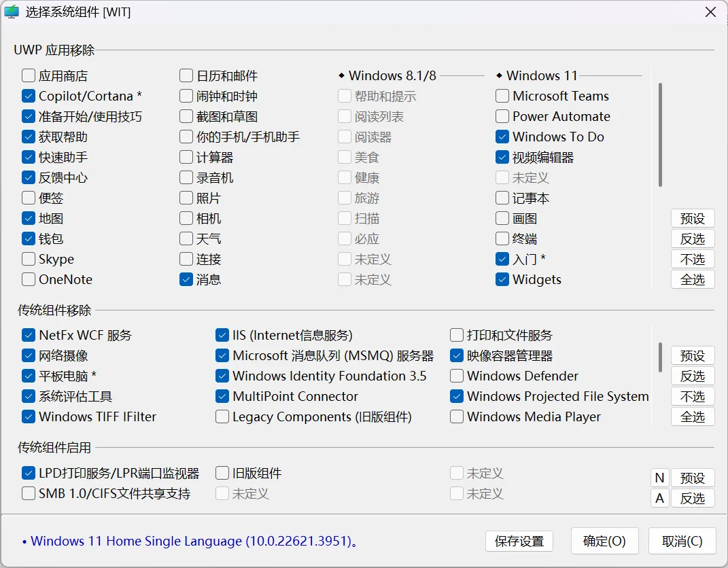Viewport: 728px width, 568px height.
Task: Uncheck Windows Projected File System
Action: [457, 396]
